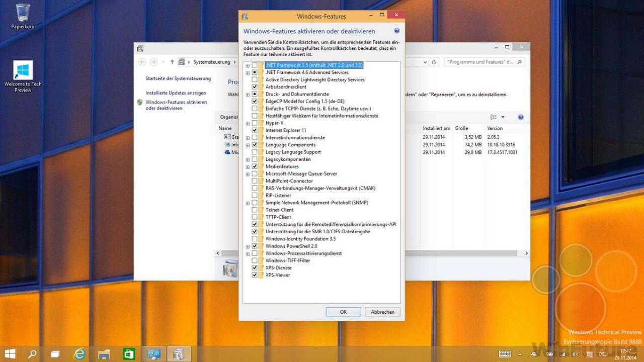Viewport: 644px width, 362px height.
Task: Click help icon in Windows-Features dialog
Action: coord(397,31)
